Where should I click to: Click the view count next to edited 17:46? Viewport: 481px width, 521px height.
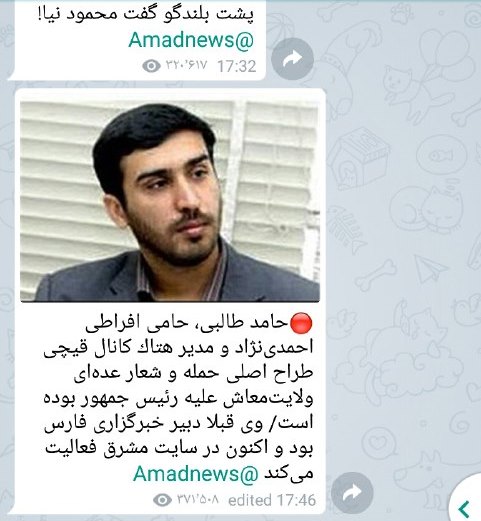click(198, 499)
